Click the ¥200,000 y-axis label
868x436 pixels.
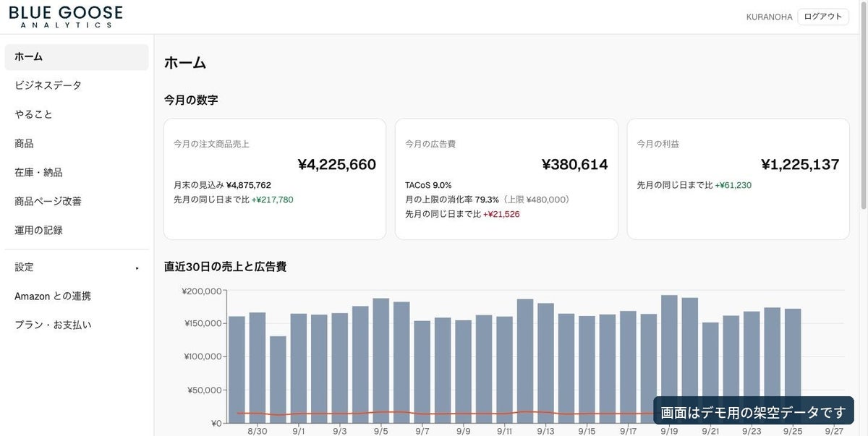coord(202,291)
